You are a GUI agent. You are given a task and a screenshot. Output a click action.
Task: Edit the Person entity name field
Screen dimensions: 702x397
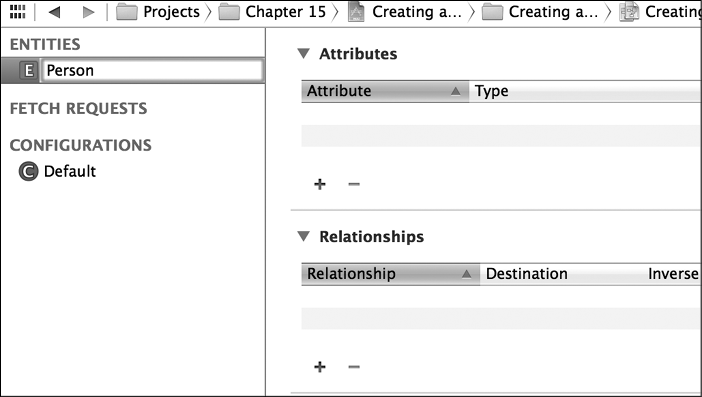pos(152,70)
